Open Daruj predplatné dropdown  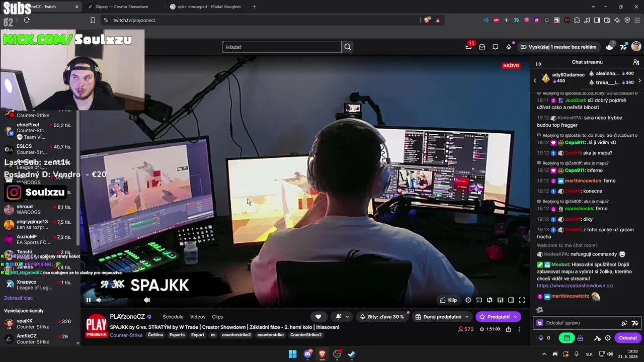pos(442,317)
